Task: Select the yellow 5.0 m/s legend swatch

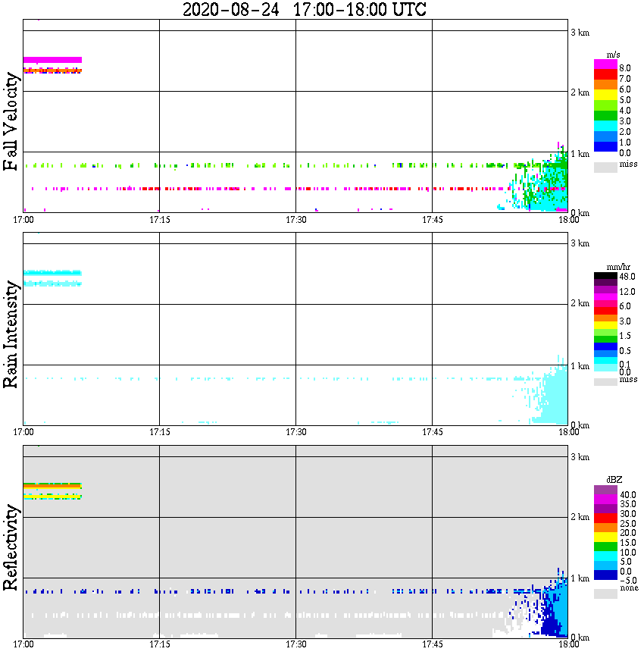Action: point(605,96)
